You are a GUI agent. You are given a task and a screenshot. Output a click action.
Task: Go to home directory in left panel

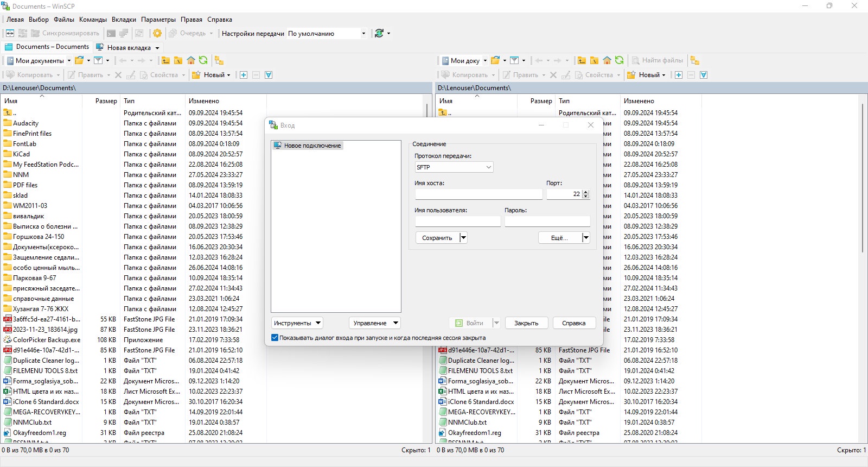(190, 60)
